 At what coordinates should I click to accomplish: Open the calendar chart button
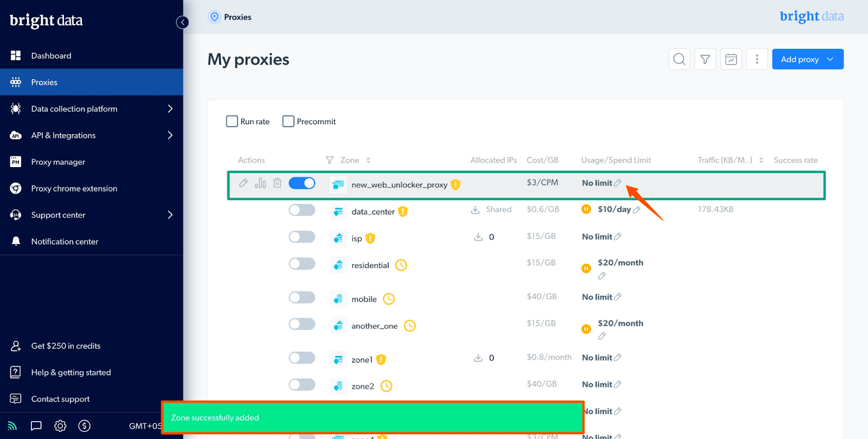[x=731, y=59]
